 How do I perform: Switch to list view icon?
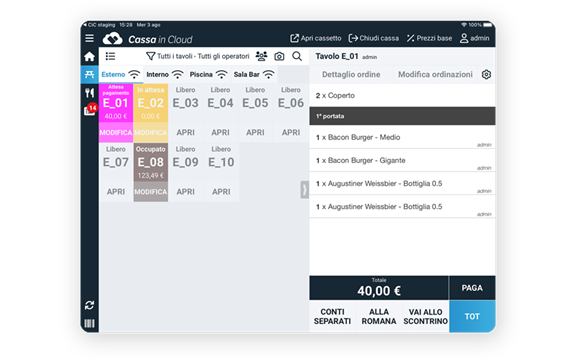110,56
